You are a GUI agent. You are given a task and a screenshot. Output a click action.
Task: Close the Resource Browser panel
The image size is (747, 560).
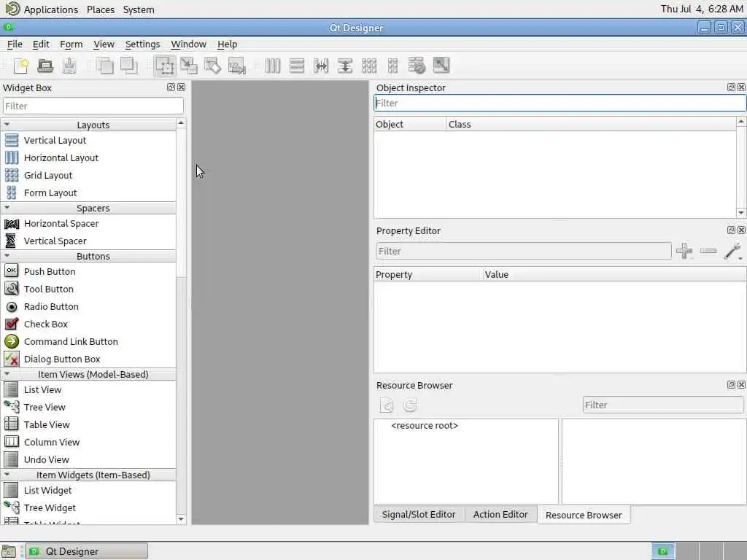pyautogui.click(x=741, y=385)
